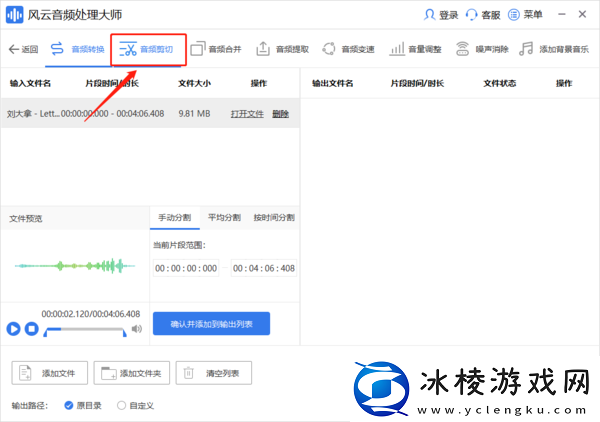Click the 文件状态 column header
This screenshot has width=600, height=422.
pyautogui.click(x=500, y=83)
